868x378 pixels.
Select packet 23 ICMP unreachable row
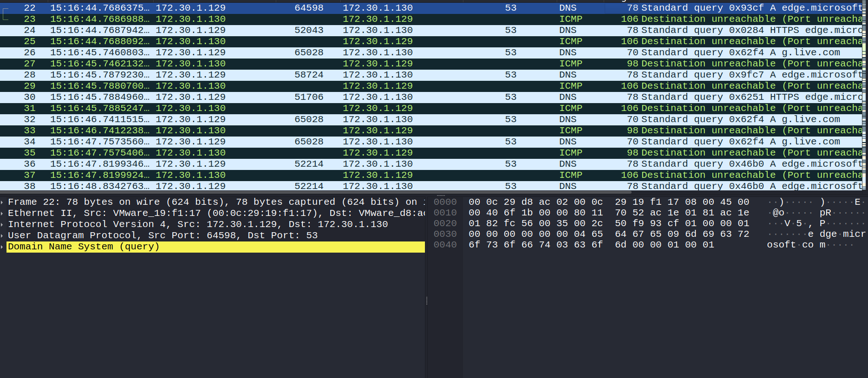point(431,19)
